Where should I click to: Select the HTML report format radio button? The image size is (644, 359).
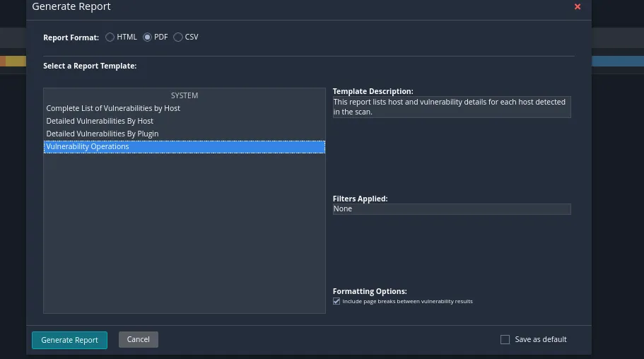pos(110,37)
